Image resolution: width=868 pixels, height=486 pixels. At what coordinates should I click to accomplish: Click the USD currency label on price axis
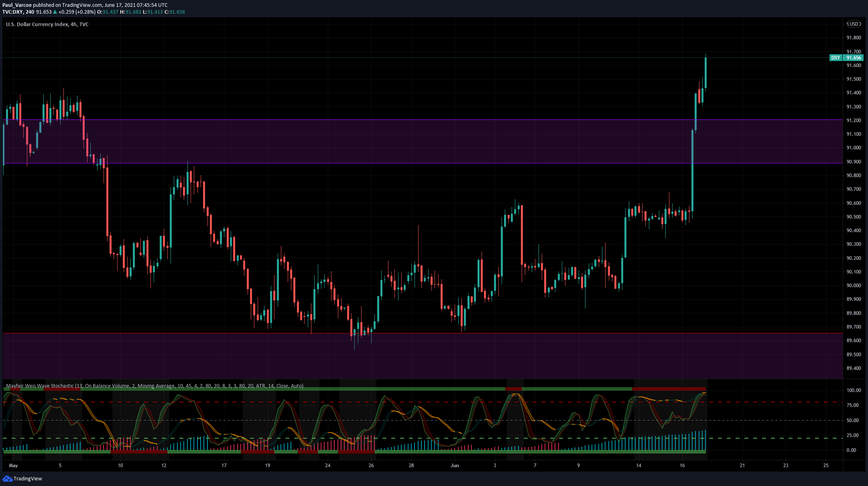pos(854,24)
